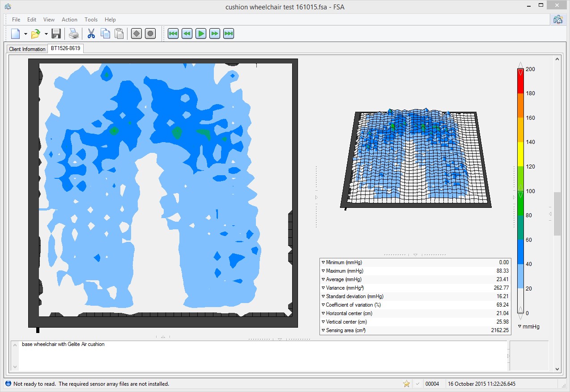Open the Action menu
This screenshot has width=570, height=392.
pyautogui.click(x=69, y=20)
